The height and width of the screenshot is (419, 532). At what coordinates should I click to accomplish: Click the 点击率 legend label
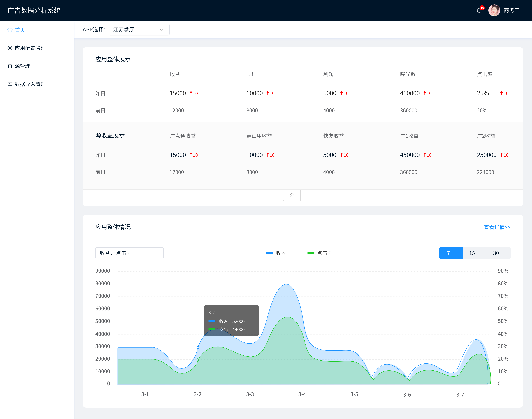[x=325, y=253]
